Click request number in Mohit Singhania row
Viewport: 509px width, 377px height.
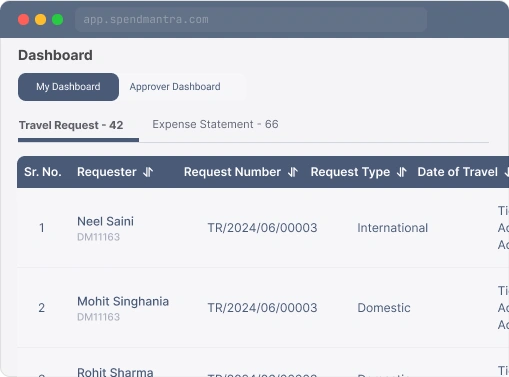click(262, 308)
